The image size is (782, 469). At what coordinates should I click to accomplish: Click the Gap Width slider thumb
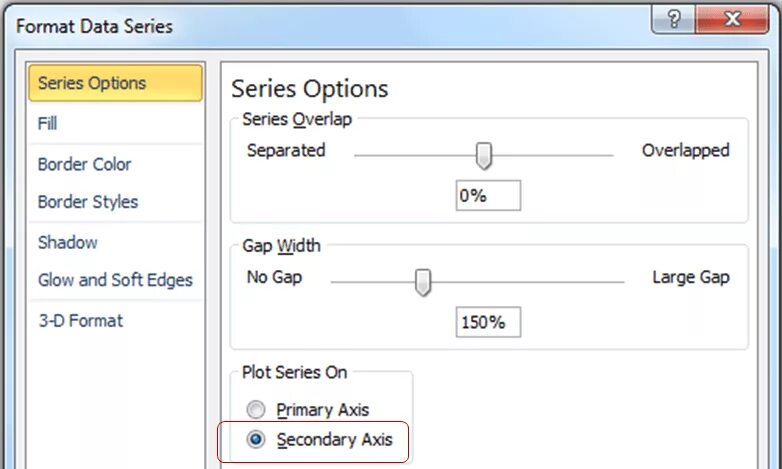423,281
